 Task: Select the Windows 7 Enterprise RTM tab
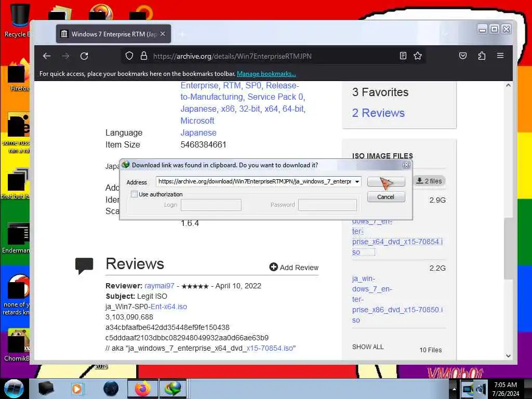coord(113,34)
